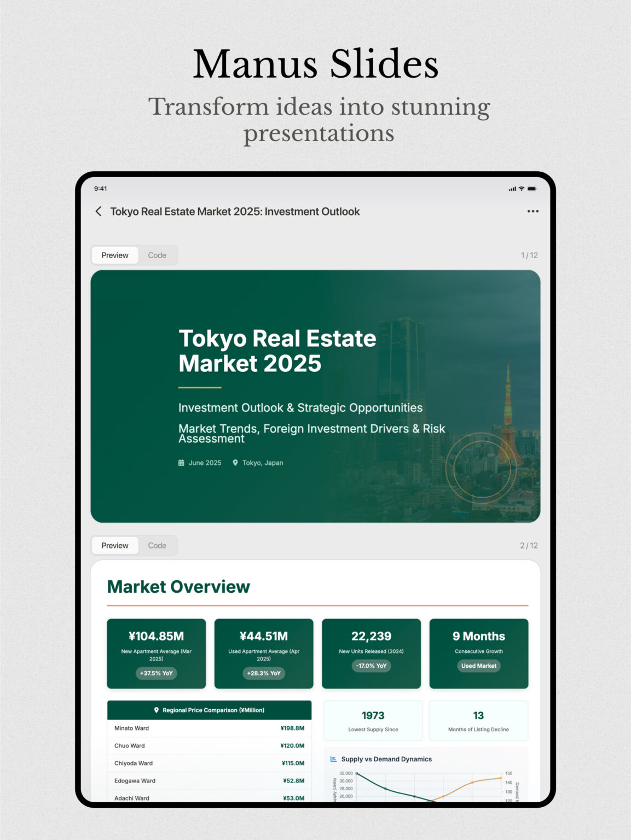The width and height of the screenshot is (631, 840).
Task: Toggle slide 1 to Code view
Action: (158, 254)
